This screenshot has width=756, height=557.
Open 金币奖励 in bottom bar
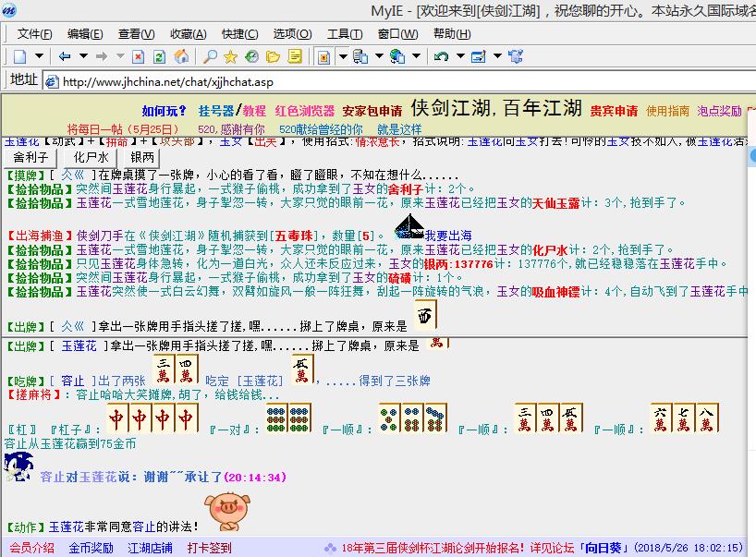click(x=91, y=548)
